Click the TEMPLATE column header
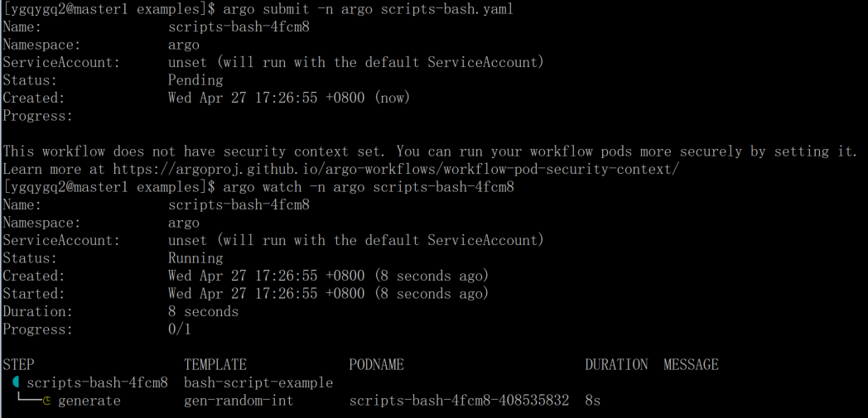This screenshot has height=418, width=868. pyautogui.click(x=215, y=364)
